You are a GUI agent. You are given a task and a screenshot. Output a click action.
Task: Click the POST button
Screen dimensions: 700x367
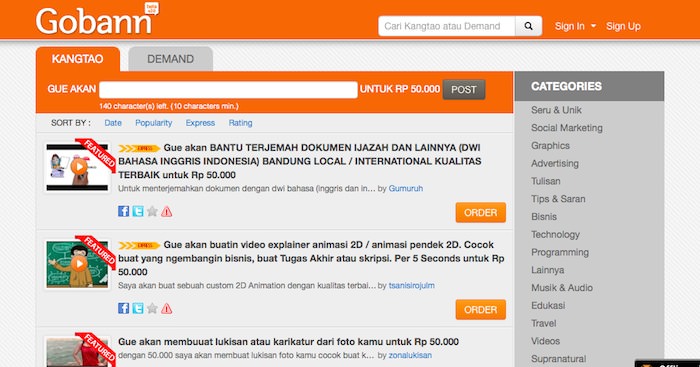464,90
